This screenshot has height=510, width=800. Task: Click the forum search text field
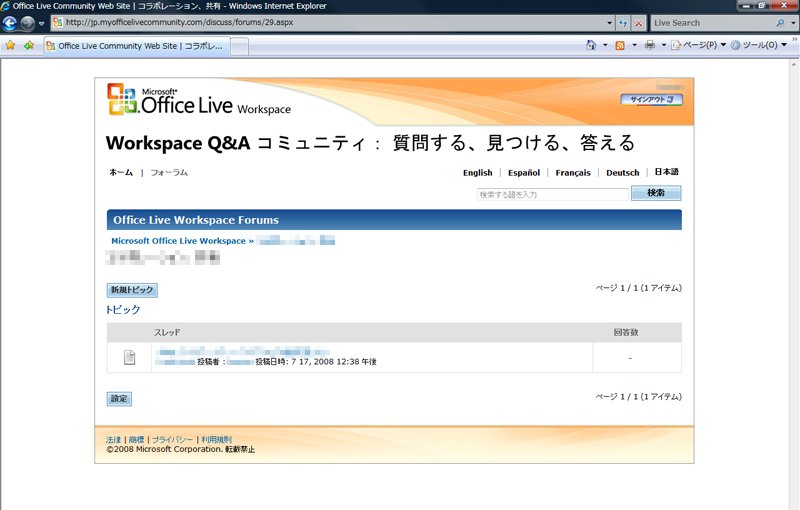[553, 194]
